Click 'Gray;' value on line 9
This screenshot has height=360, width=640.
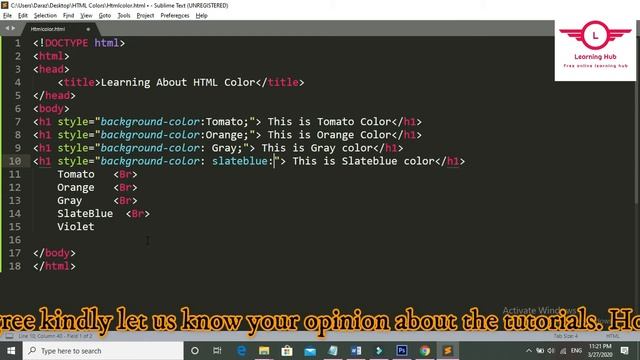(227, 148)
